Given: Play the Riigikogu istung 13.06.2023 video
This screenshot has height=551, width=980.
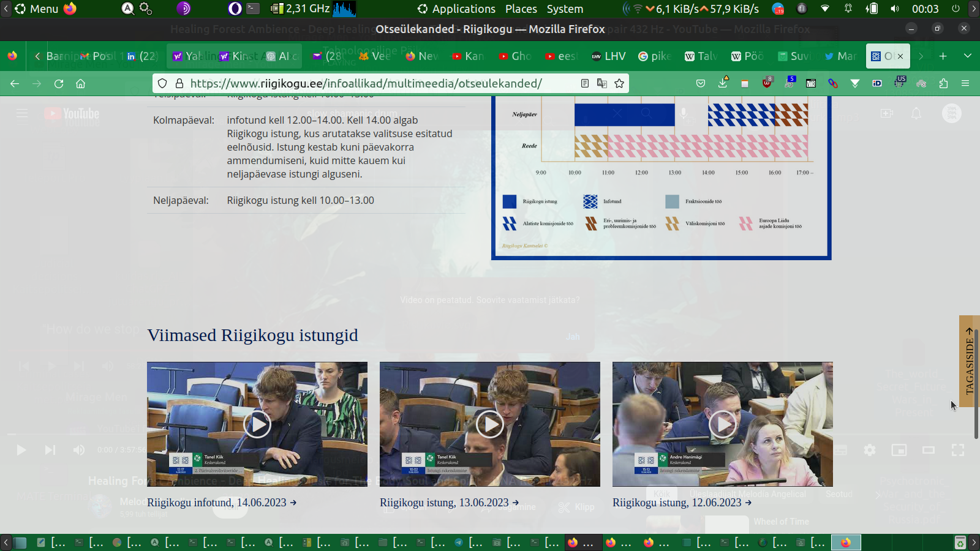Looking at the screenshot, I should coord(490,424).
